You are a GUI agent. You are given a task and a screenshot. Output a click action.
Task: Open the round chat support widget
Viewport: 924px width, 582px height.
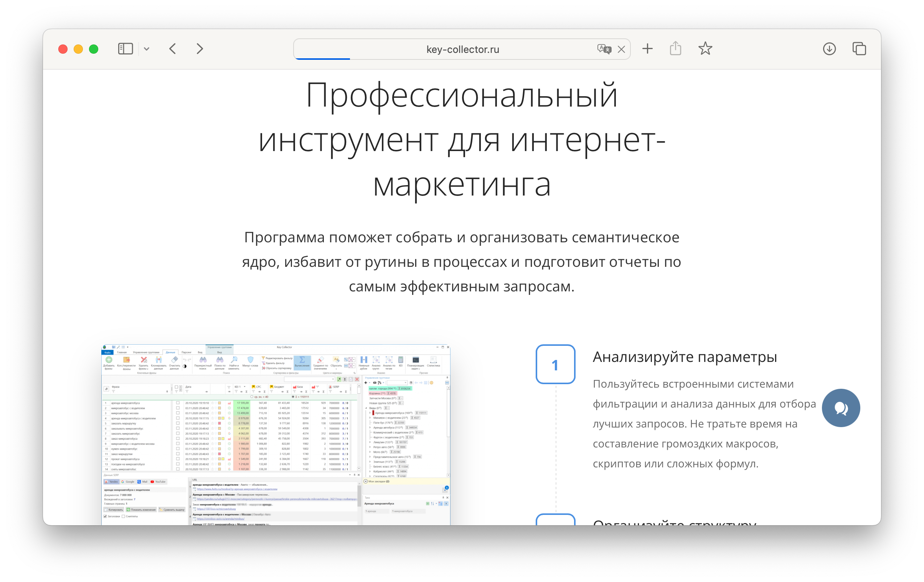tap(841, 408)
